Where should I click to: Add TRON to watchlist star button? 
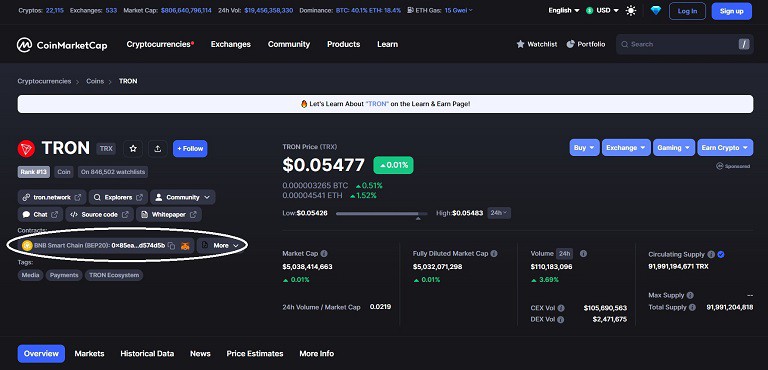[133, 148]
